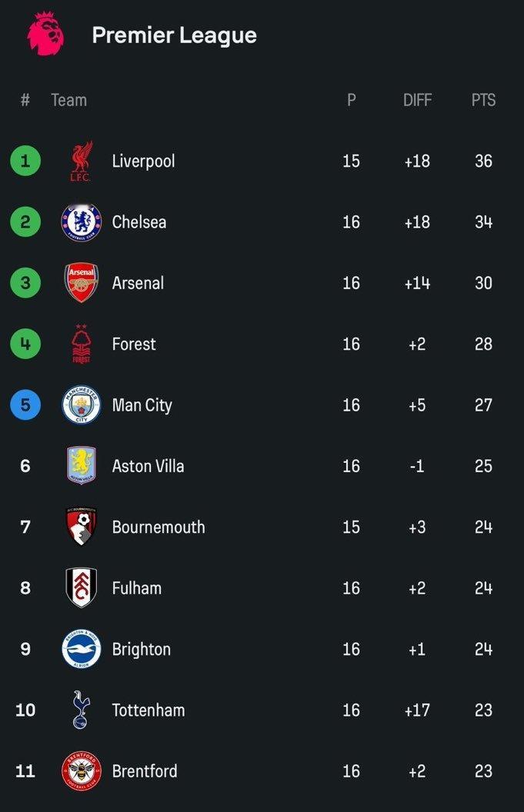Screen dimensions: 524x812
Task: Select the Aston Villa crest
Action: 82,465
